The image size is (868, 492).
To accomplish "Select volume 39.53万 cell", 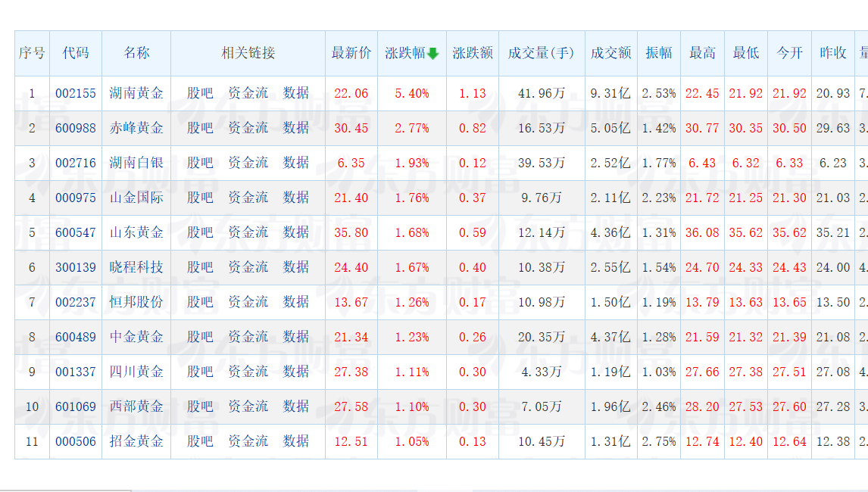I will click(x=542, y=163).
